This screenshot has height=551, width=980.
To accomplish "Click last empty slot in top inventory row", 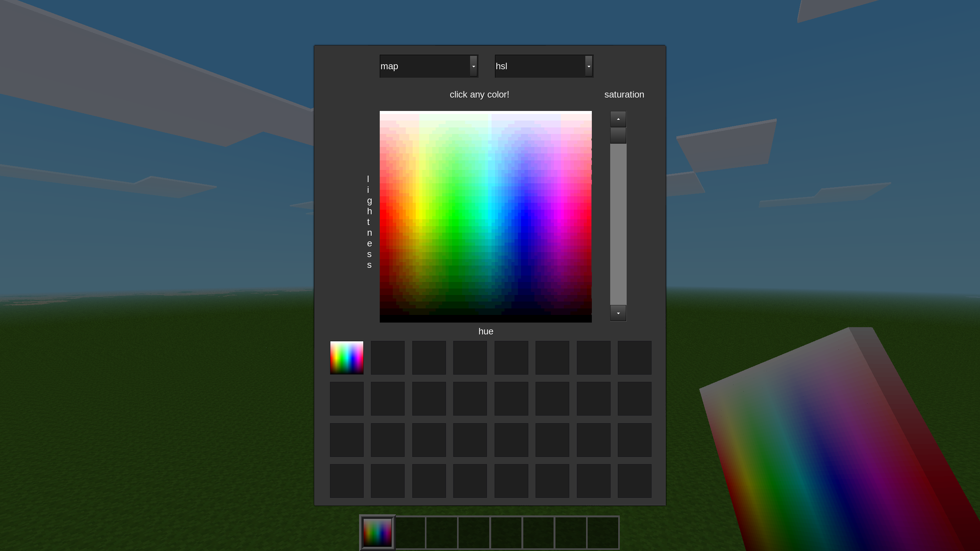I will [x=634, y=357].
